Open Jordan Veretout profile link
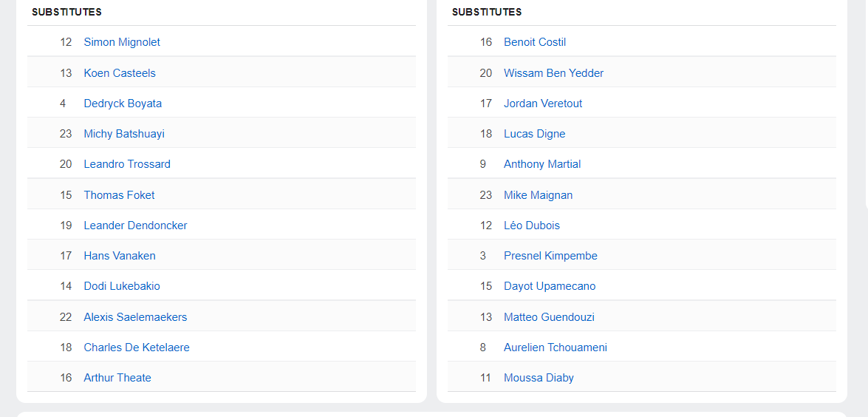 point(543,104)
